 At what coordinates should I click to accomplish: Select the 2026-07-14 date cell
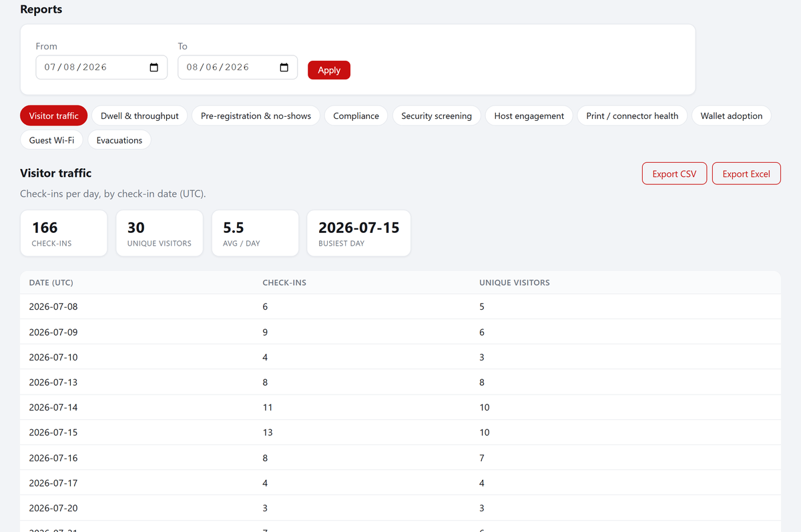53,407
